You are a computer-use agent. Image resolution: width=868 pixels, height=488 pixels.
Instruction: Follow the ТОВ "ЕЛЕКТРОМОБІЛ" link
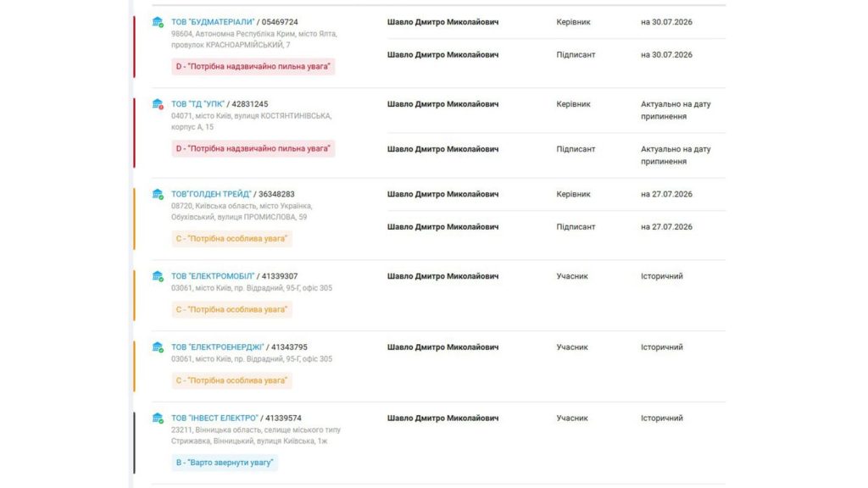click(x=213, y=276)
